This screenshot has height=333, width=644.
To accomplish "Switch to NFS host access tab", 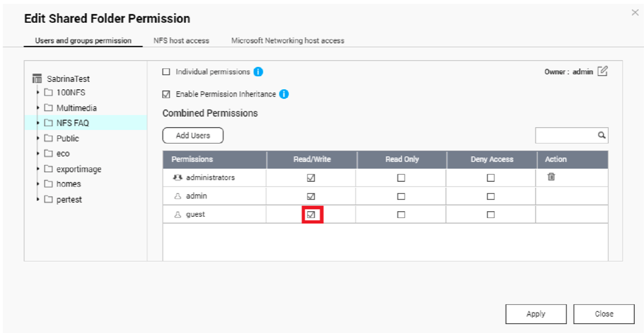I will point(181,41).
